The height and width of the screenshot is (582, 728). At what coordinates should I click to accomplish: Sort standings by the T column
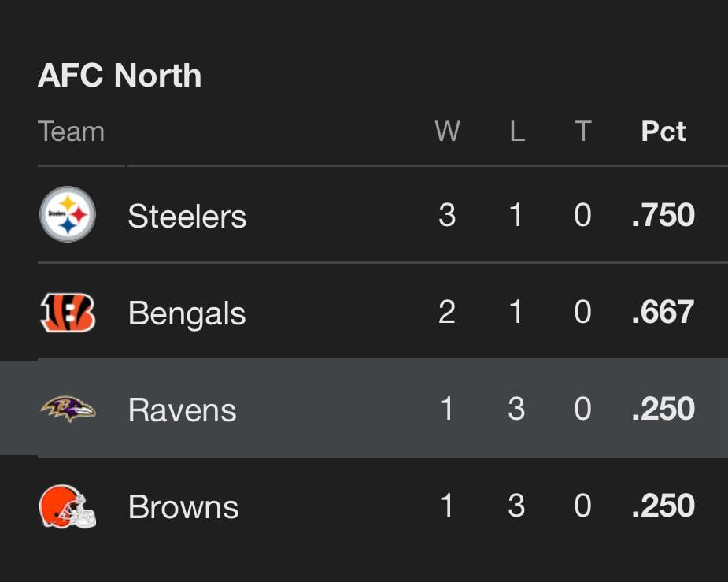[x=582, y=132]
